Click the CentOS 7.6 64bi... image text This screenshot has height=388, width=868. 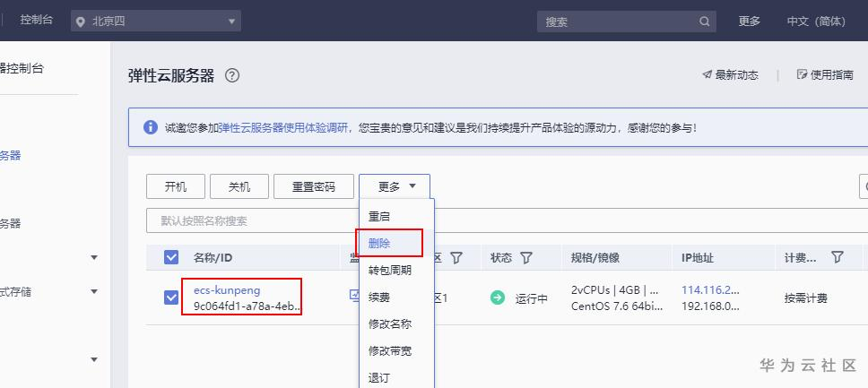pyautogui.click(x=617, y=306)
